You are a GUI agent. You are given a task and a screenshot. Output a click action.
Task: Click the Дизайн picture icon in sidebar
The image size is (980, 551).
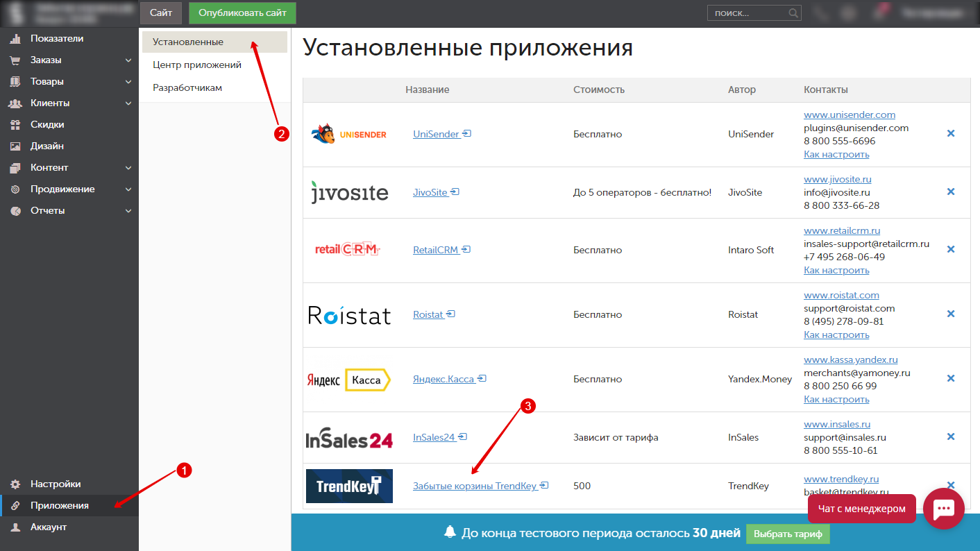tap(15, 146)
